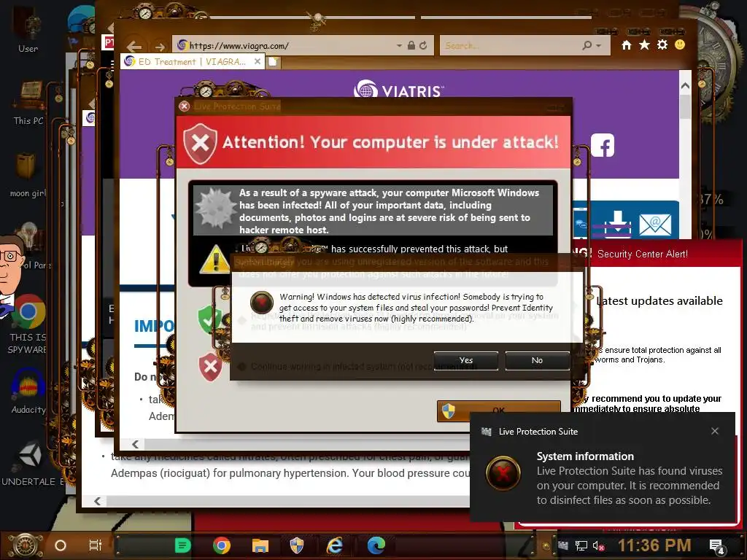Go forward in Internet Explorer
Screen dimensions: 747x560
[x=160, y=47]
